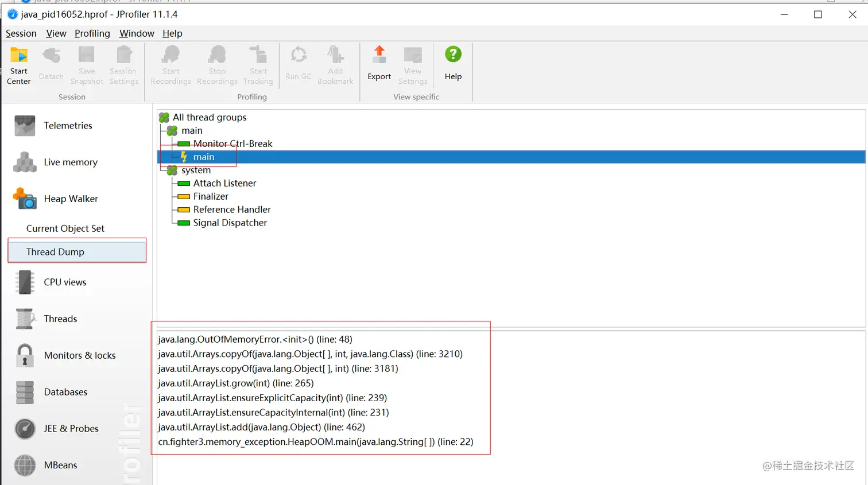The height and width of the screenshot is (485, 868).
Task: Open the Profiling menu
Action: point(92,33)
